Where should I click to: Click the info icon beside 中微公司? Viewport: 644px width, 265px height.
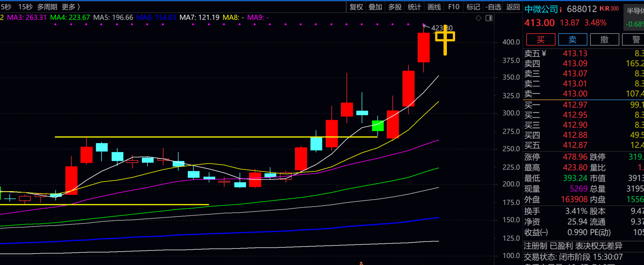[x=561, y=10]
